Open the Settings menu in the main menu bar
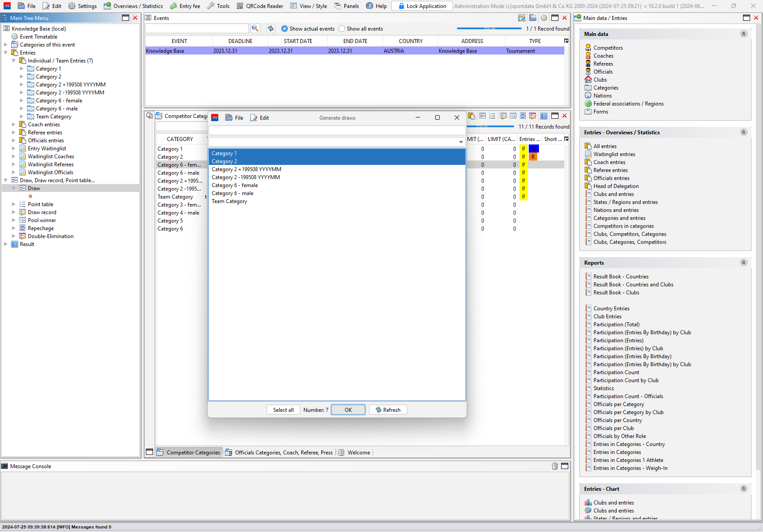Image resolution: width=763 pixels, height=532 pixels. tap(82, 6)
